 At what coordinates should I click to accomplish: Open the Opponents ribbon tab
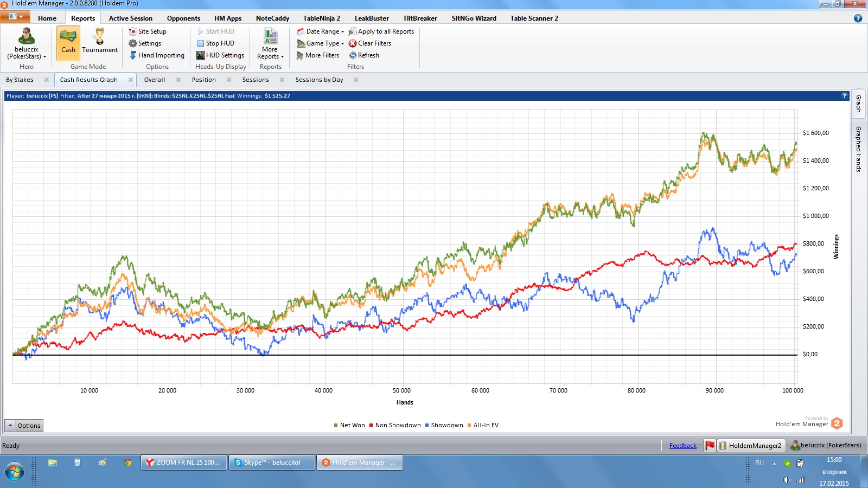(183, 18)
